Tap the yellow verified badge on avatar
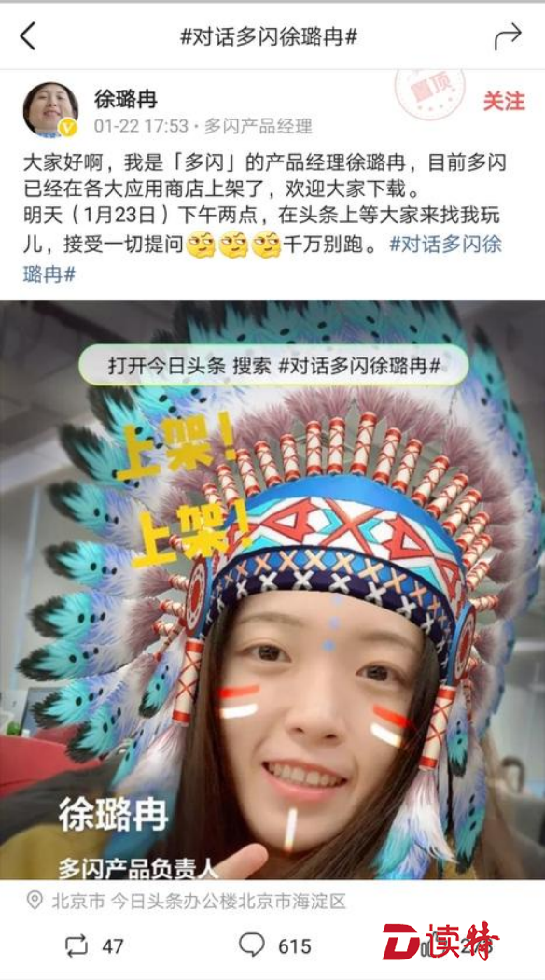The height and width of the screenshot is (980, 545). pyautogui.click(x=67, y=128)
